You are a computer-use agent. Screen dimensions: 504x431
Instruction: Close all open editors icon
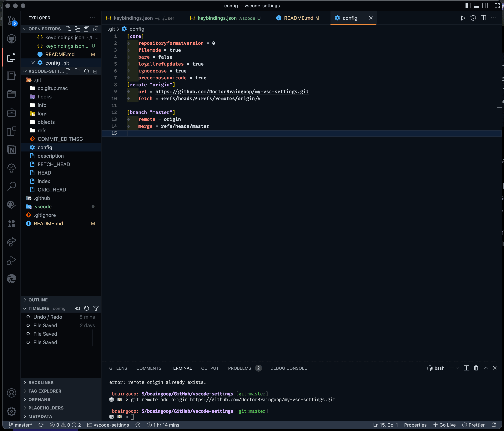click(x=96, y=29)
